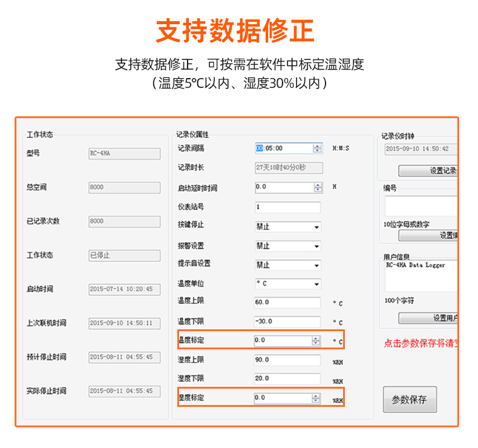Click the 温度标定 value field
The height and width of the screenshot is (448, 478).
(x=282, y=341)
